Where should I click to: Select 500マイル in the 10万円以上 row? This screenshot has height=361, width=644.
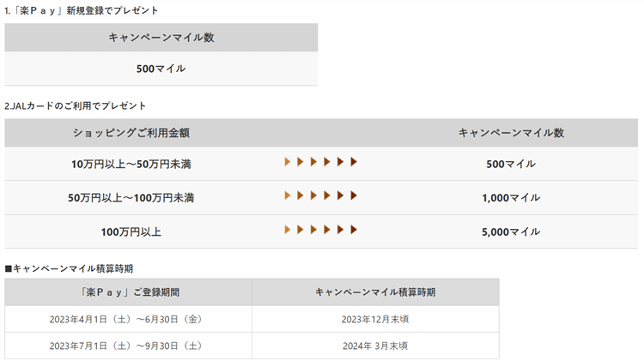[511, 164]
